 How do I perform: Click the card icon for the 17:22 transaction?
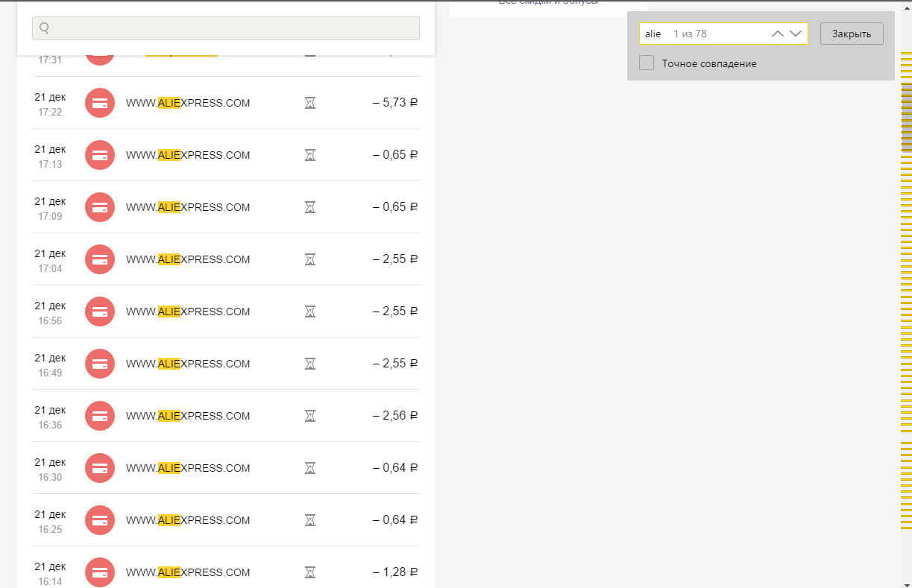pos(100,103)
